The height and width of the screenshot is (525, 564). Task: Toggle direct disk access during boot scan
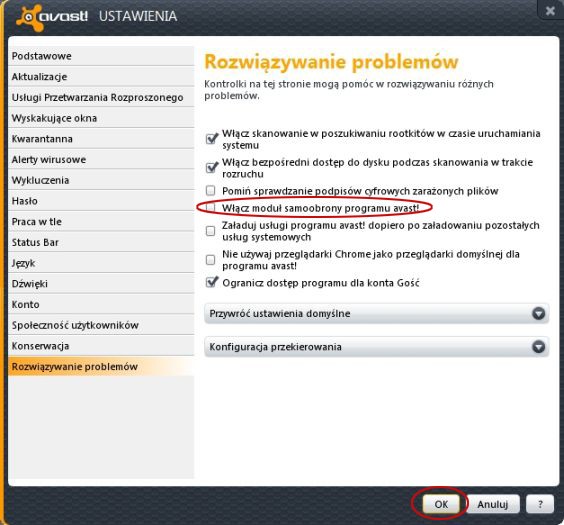(211, 167)
